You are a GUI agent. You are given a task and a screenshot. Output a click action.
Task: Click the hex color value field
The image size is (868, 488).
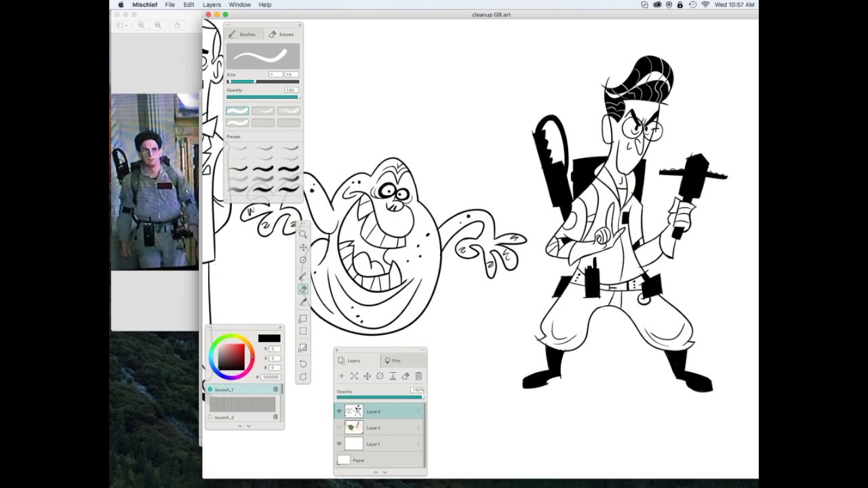(271, 377)
